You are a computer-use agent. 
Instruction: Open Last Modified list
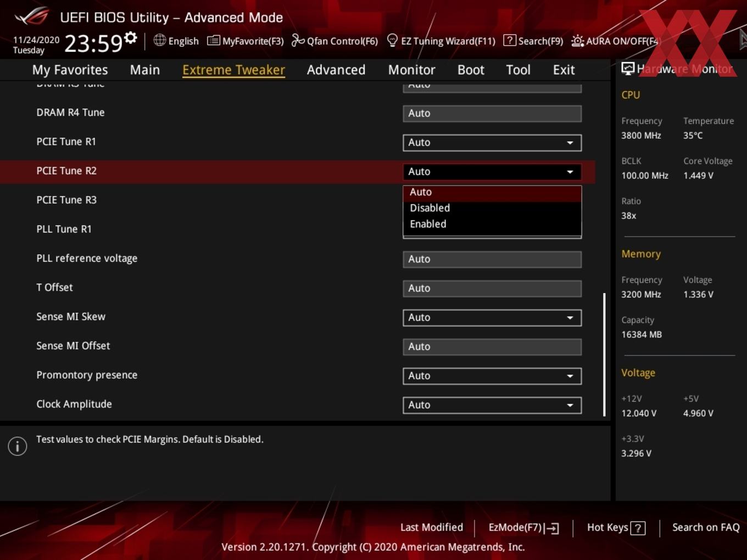tap(432, 527)
